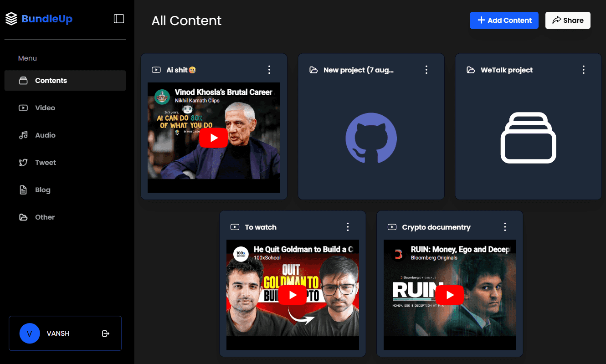Image resolution: width=606 pixels, height=364 pixels.
Task: Select Contents in the sidebar menu
Action: (x=65, y=81)
